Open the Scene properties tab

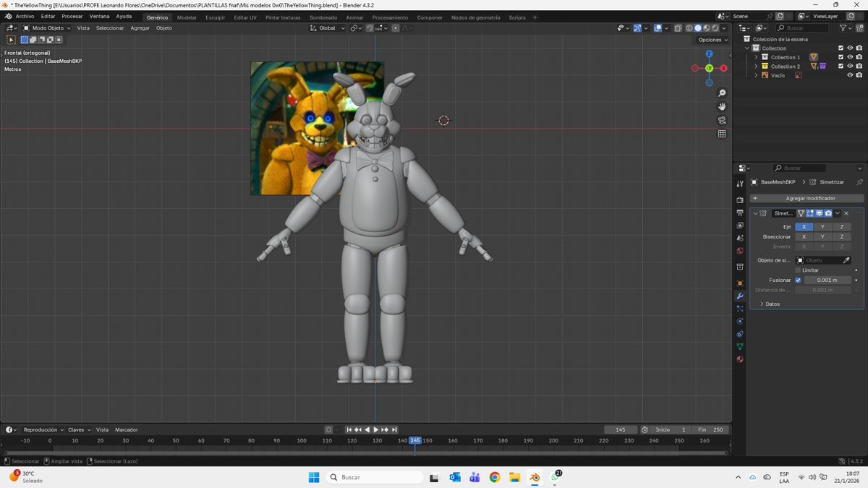point(740,238)
